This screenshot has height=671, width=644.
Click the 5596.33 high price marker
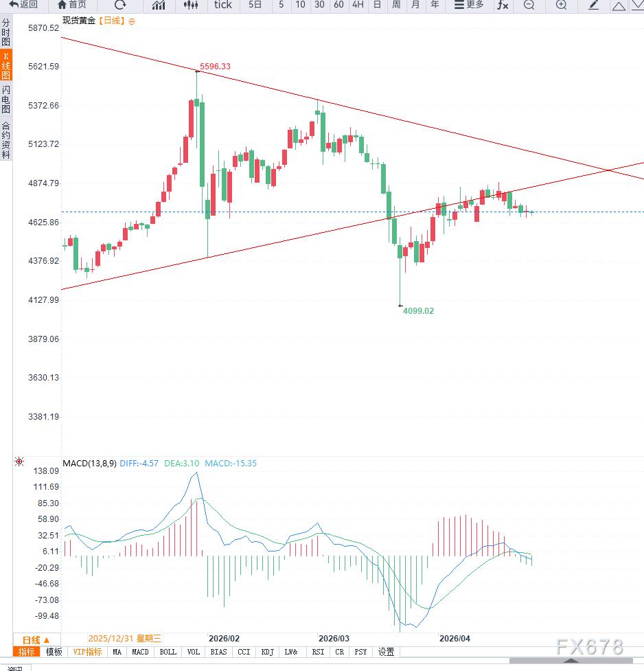pos(215,67)
